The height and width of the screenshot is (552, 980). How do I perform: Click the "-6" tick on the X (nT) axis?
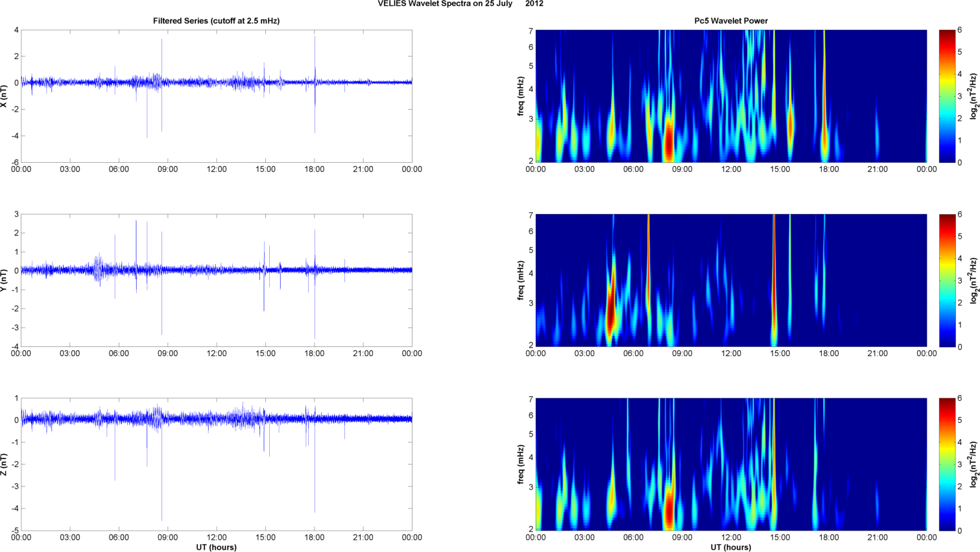14,162
